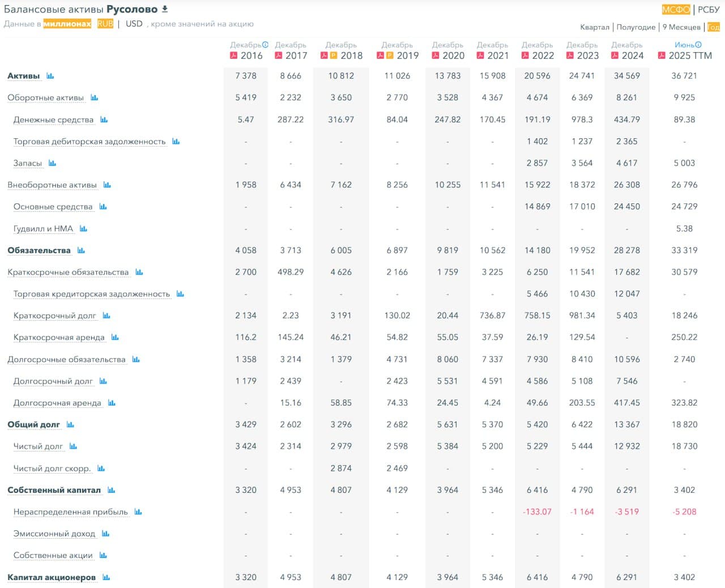Screen dimensions: 725x588
Task: Click the Оборотные активы row label
Action: [45, 97]
